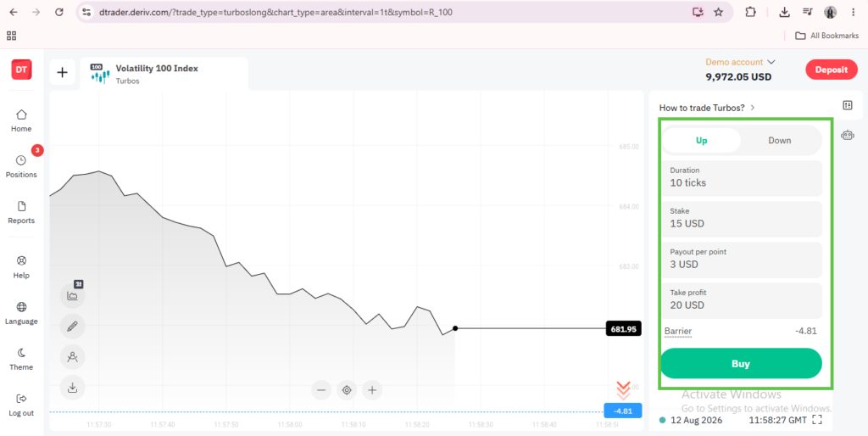Screen dimensions: 868x436
Task: Click the address bar URL
Action: [x=275, y=12]
